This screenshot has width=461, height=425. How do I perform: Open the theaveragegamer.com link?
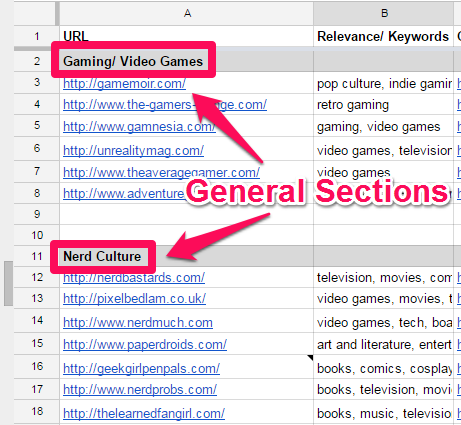161,172
